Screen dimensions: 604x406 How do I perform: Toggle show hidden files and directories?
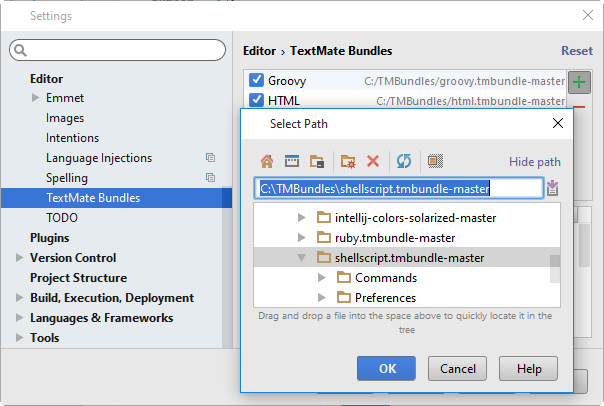pos(435,161)
